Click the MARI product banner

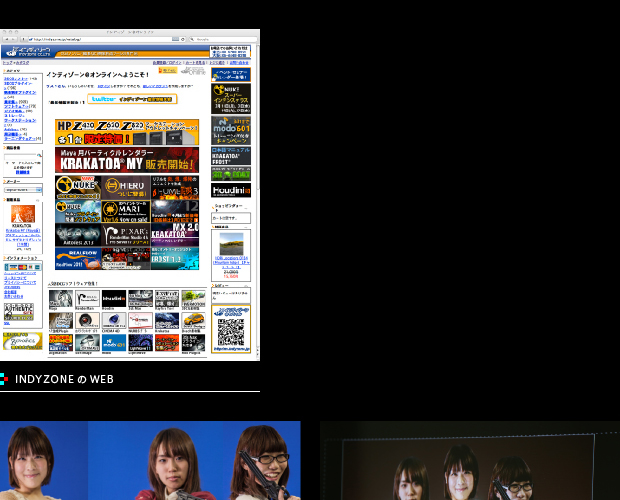125,210
